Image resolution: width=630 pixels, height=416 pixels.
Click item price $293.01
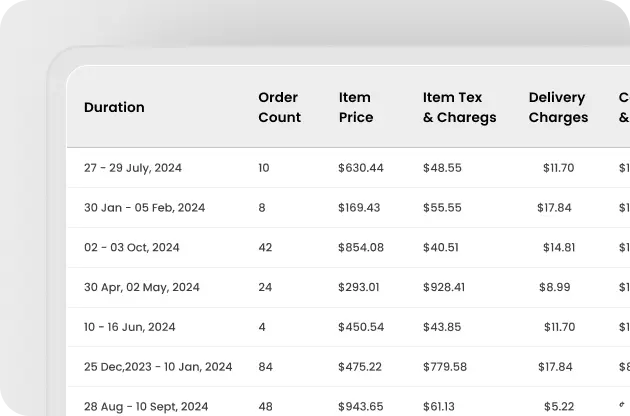[x=359, y=287]
